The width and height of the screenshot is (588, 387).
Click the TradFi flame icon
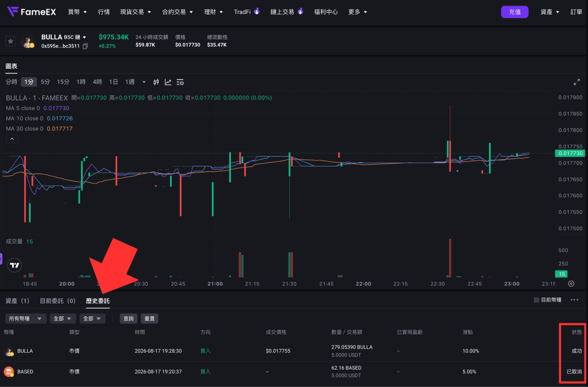click(257, 11)
